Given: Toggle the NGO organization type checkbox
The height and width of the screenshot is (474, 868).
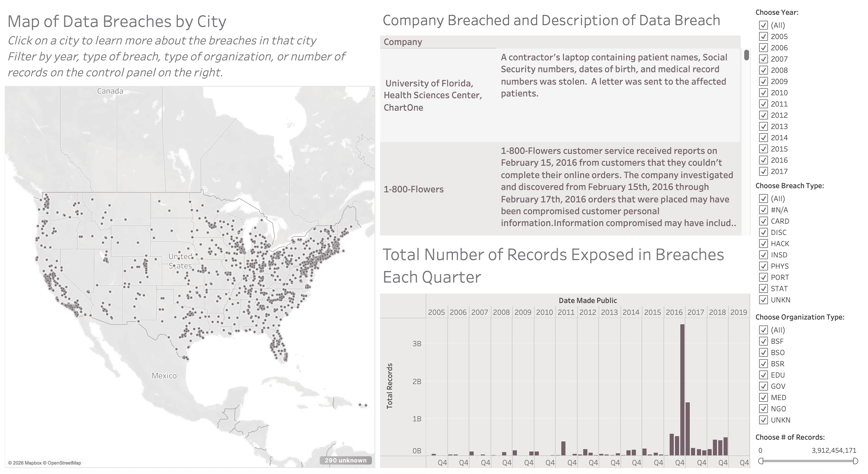Looking at the screenshot, I should [x=763, y=409].
